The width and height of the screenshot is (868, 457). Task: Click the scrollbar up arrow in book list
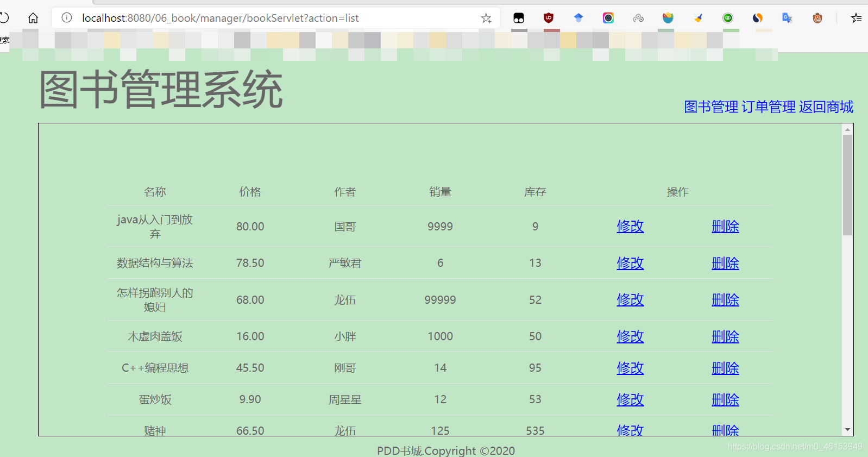tap(847, 129)
